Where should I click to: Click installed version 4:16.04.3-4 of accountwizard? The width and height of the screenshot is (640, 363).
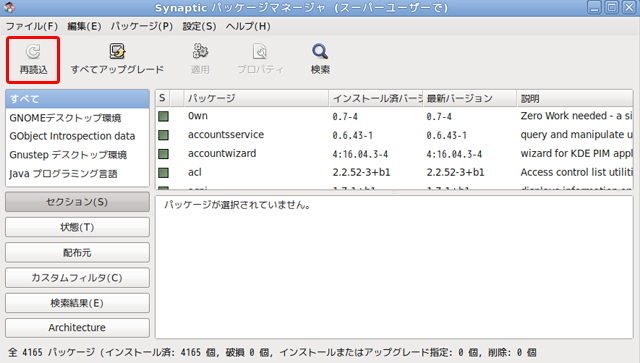pos(360,154)
